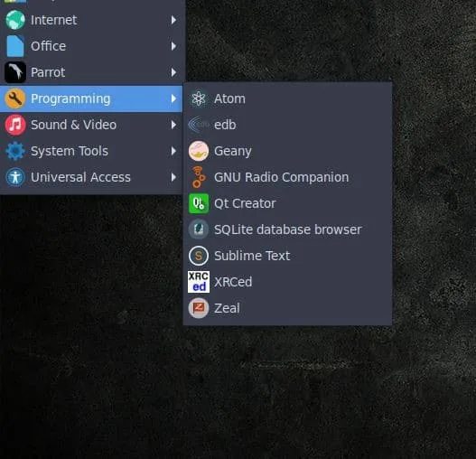Expand the Office submenu arrow

(x=173, y=46)
